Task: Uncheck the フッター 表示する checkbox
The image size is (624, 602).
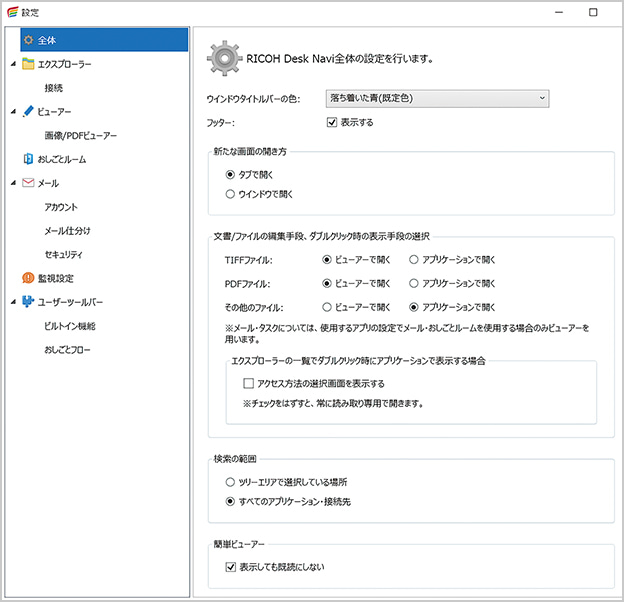Action: pyautogui.click(x=332, y=123)
